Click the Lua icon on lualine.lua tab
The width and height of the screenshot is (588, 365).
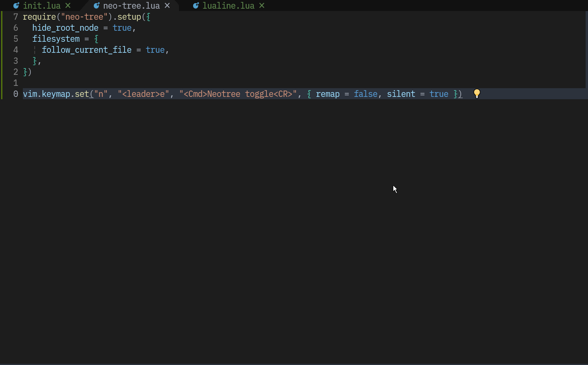click(196, 6)
